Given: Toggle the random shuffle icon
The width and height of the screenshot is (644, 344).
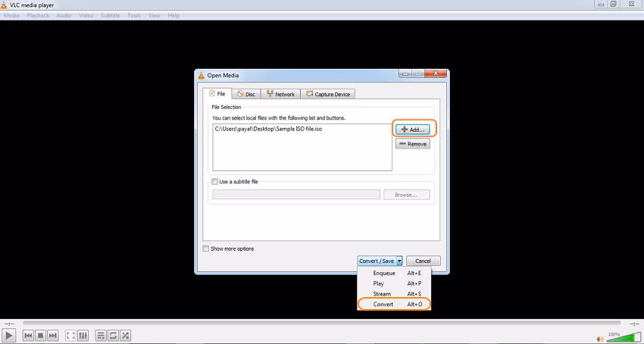Looking at the screenshot, I should [x=125, y=336].
